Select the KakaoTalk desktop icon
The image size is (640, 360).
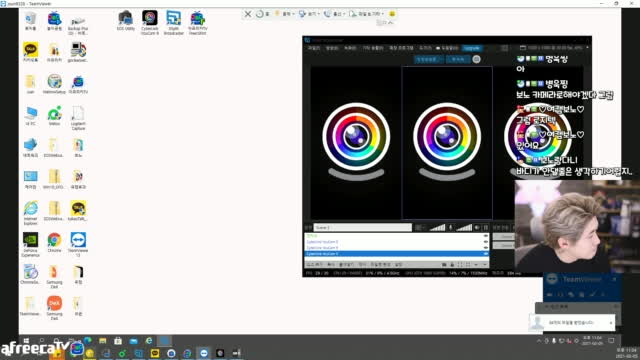pos(31,53)
